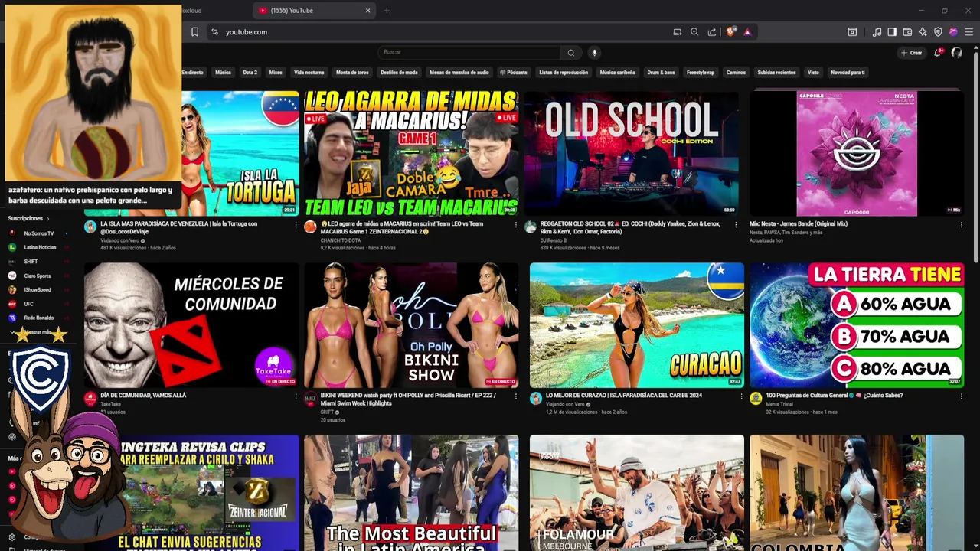Play the OLD SCHOOL Cochi Edition thumbnail
980x551 pixels.
[x=632, y=153]
